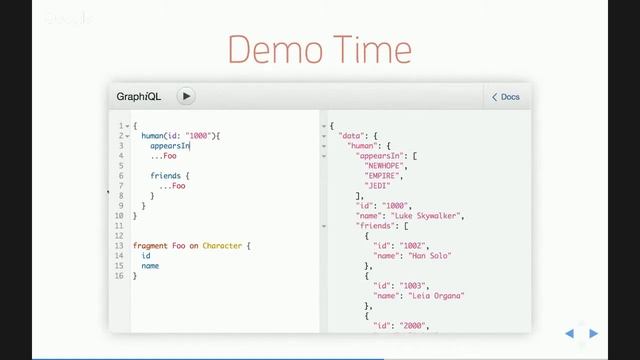Click human(id: "1000") in query editor
Viewport: 640px width, 360px height.
178,136
